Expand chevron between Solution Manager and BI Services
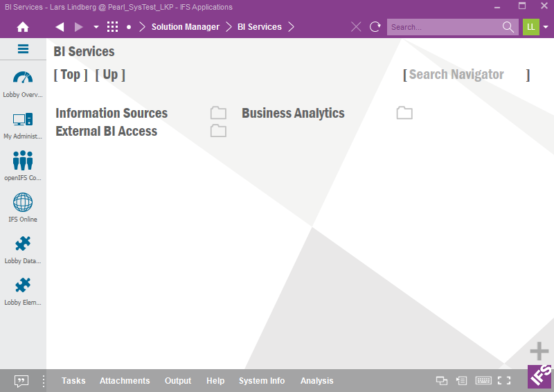 229,27
